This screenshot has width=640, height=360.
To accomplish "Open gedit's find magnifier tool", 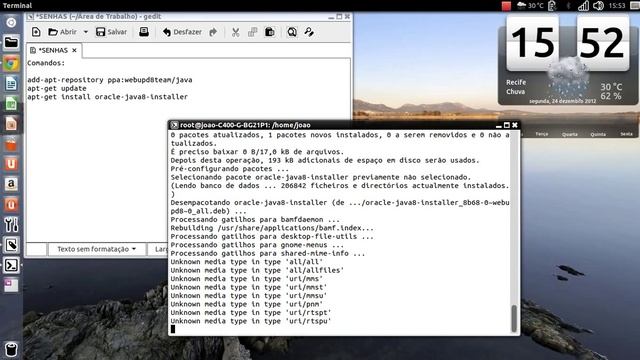I will click(x=292, y=32).
